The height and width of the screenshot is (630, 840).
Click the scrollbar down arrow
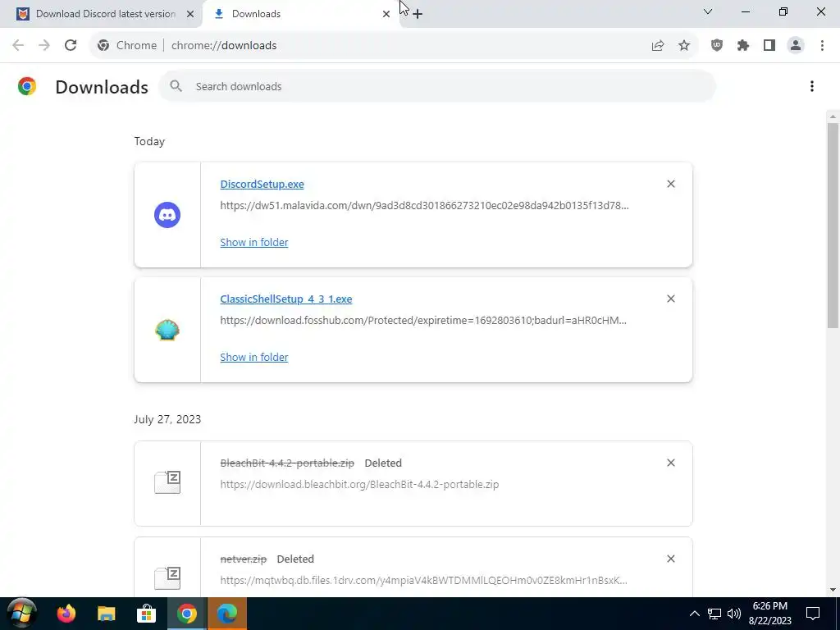833,590
